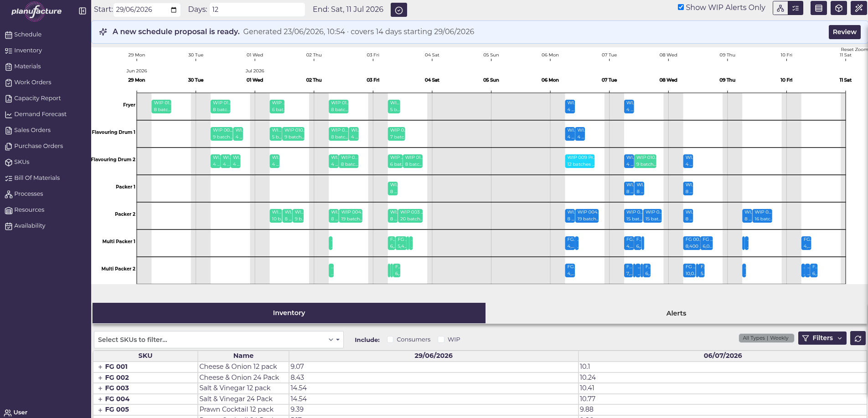Open Bill Of Materials icon
868x418 pixels.
click(x=9, y=178)
